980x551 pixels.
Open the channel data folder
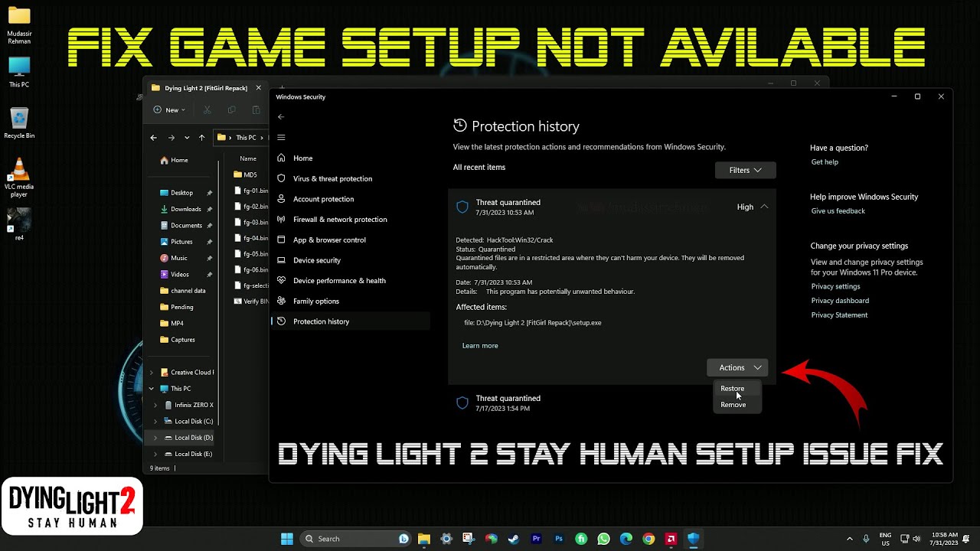tap(188, 291)
